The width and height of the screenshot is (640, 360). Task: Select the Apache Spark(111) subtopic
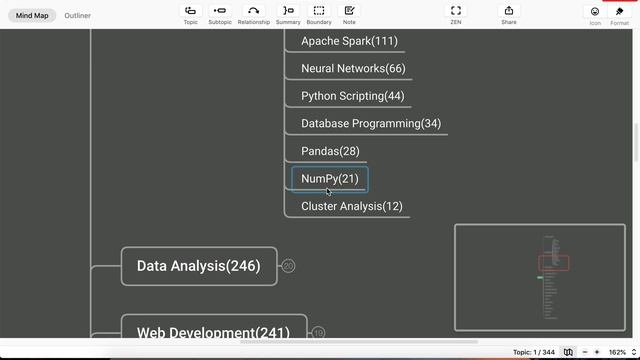pos(349,41)
